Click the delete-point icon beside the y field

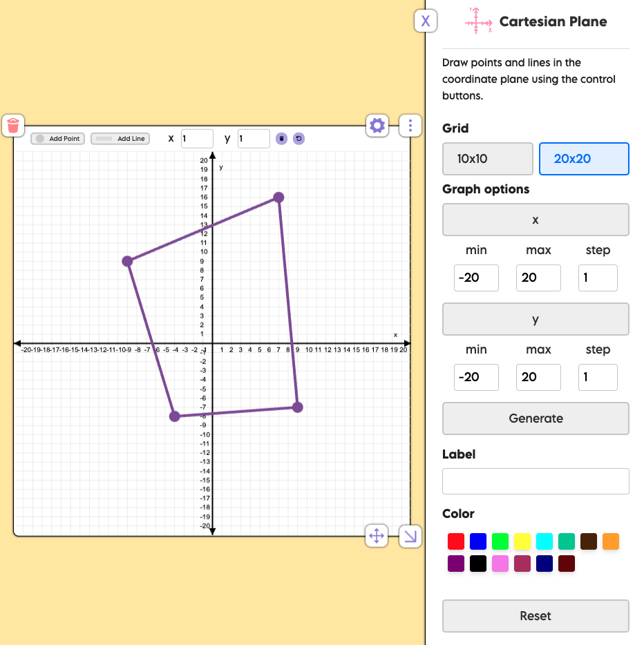pyautogui.click(x=282, y=138)
